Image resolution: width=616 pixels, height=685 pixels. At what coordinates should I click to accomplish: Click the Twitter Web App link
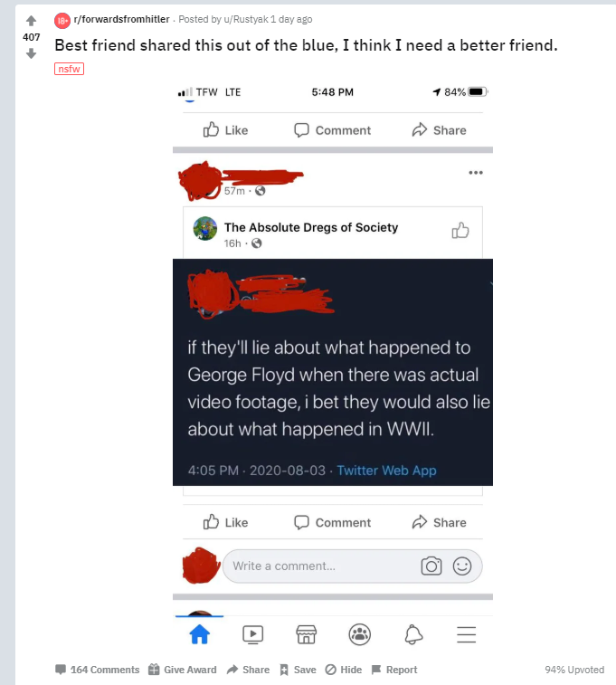(x=386, y=471)
